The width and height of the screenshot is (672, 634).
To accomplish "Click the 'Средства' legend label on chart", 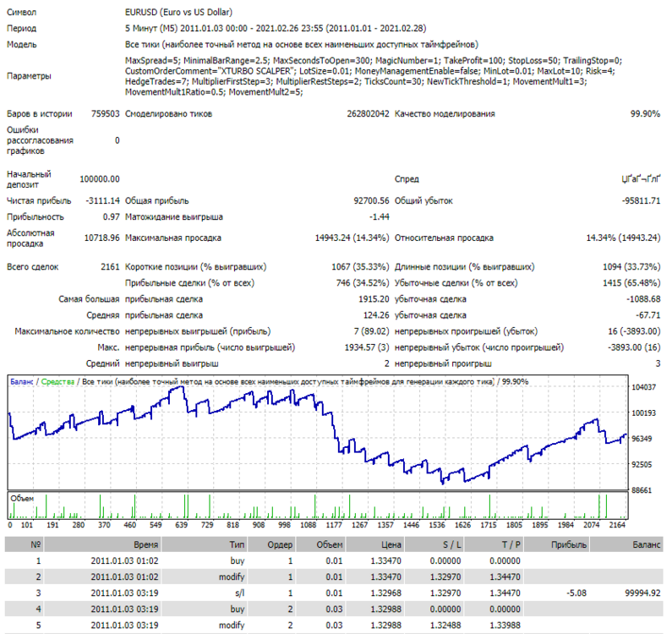I will click(x=57, y=381).
